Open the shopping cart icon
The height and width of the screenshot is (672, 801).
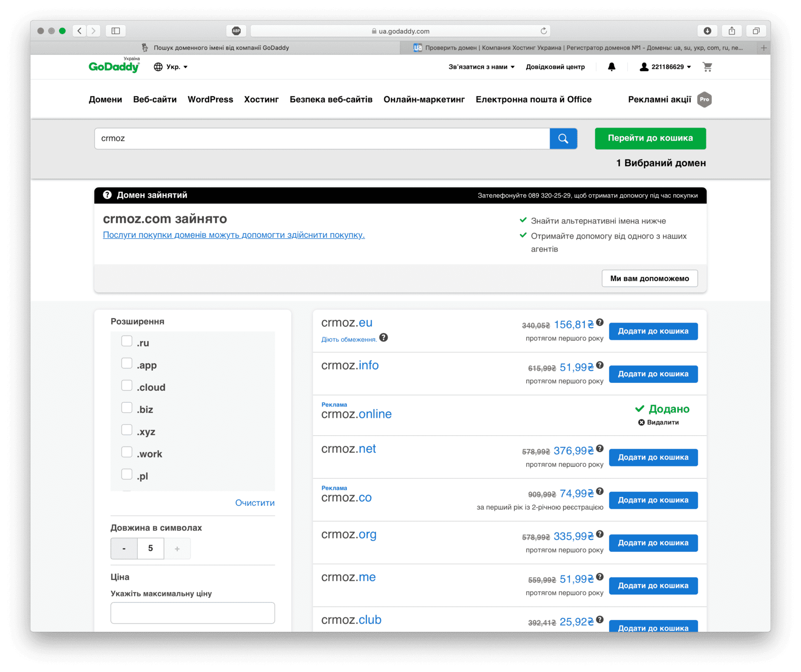[707, 67]
